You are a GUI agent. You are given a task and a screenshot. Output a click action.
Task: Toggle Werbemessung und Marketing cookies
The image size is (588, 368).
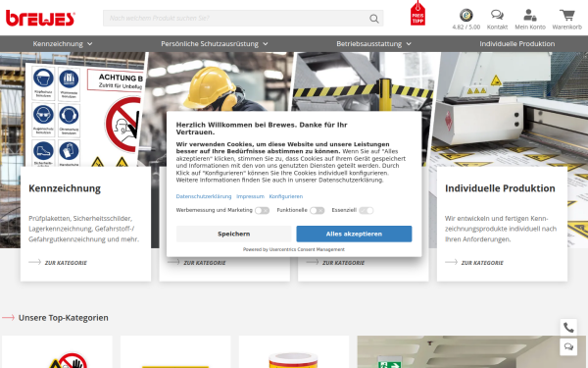click(x=262, y=211)
